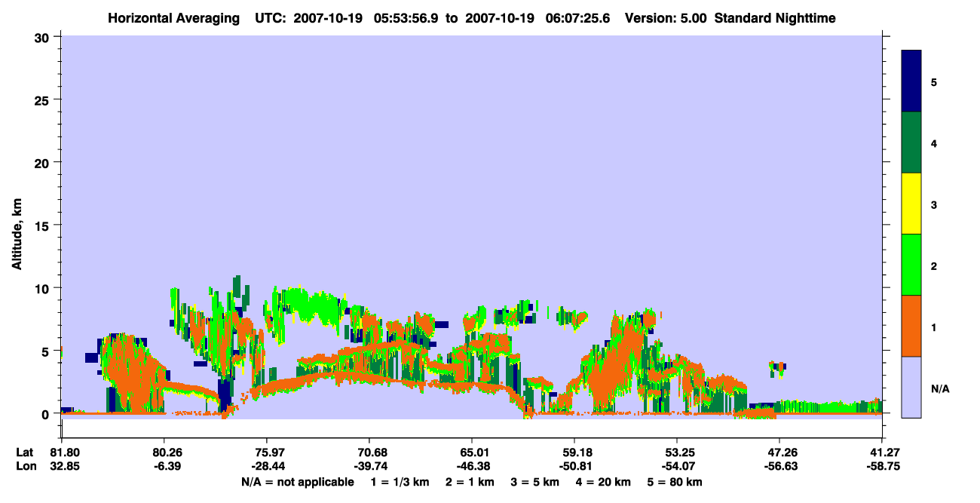Click 'Standard Nighttime' in the title
This screenshot has height=503, width=980.
(x=775, y=18)
